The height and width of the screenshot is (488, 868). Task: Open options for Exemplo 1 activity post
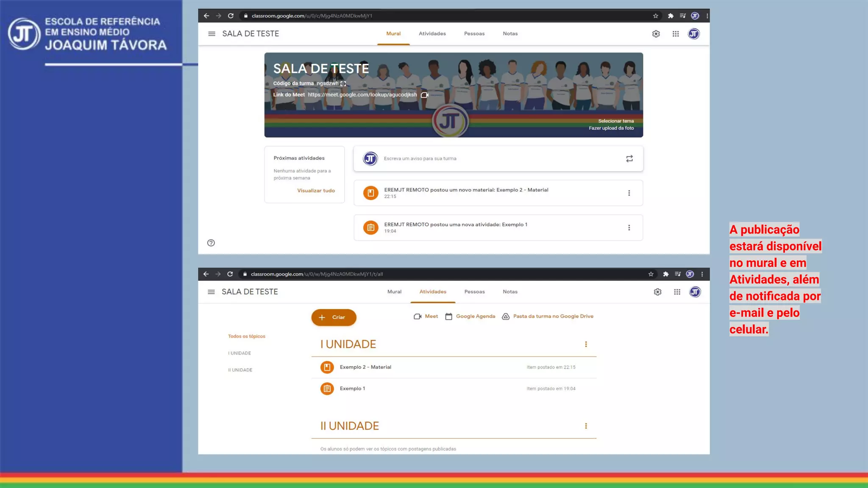point(629,228)
